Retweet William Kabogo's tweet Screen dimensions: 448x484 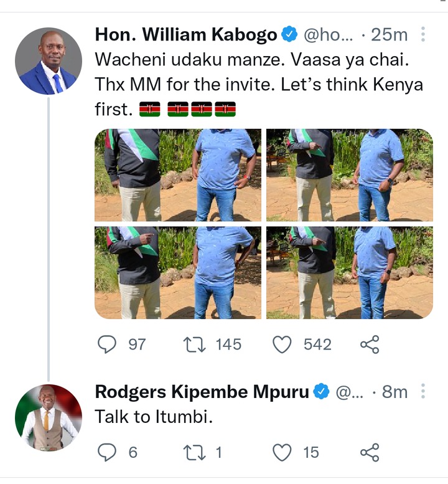[195, 344]
